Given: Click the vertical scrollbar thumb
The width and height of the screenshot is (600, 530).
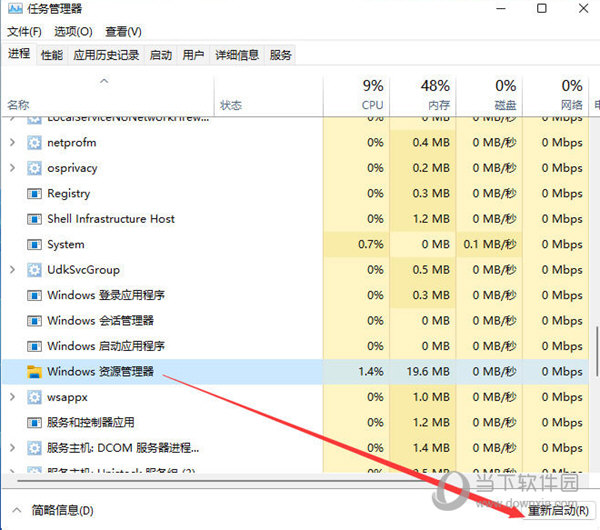Looking at the screenshot, I should coord(596,351).
